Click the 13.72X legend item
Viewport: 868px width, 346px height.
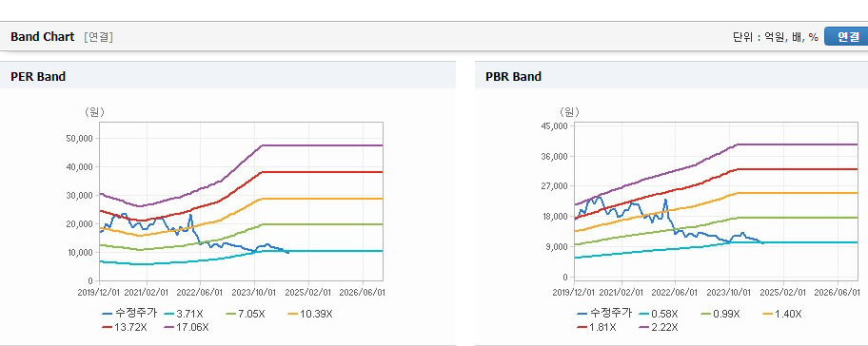click(125, 327)
